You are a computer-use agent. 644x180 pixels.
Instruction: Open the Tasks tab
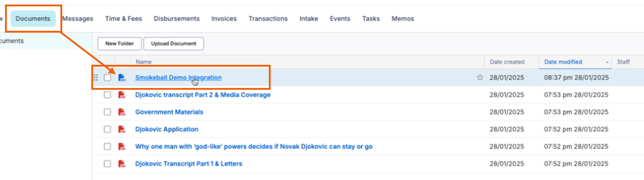[x=371, y=19]
